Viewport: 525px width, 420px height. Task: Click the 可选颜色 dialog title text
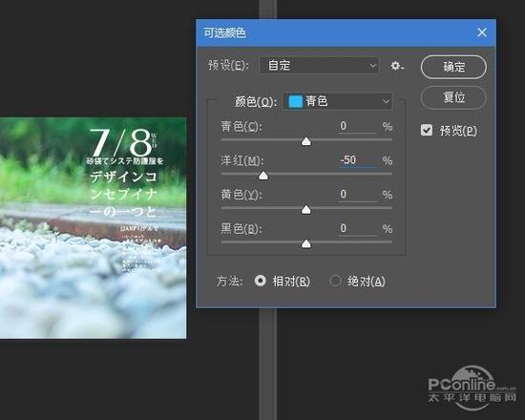(224, 32)
